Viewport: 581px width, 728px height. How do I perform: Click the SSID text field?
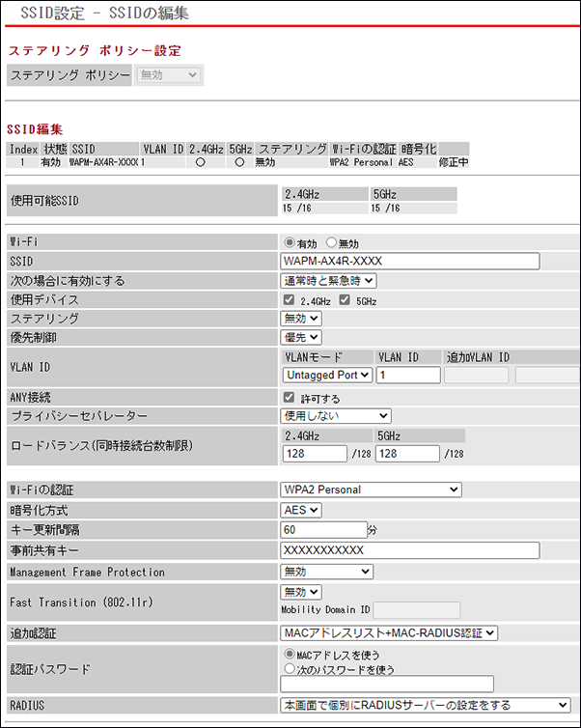tap(409, 262)
